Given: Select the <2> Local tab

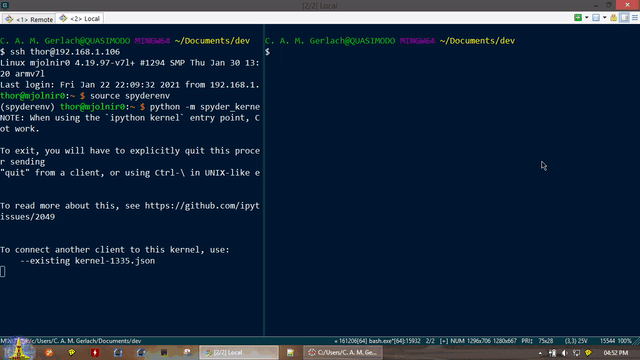Looking at the screenshot, I should [x=80, y=18].
